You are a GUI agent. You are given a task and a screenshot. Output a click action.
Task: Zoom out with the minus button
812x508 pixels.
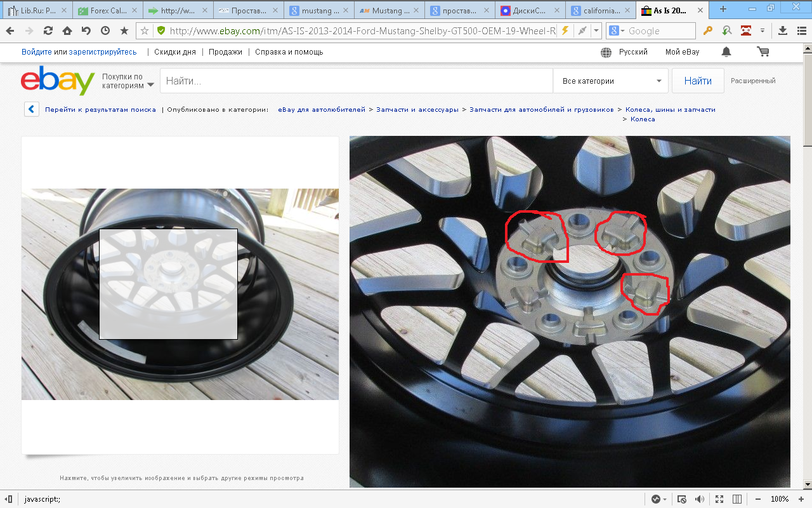point(757,499)
